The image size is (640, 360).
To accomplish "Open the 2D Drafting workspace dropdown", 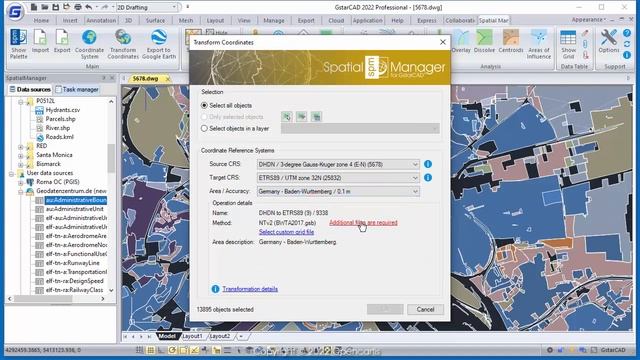I will pyautogui.click(x=147, y=7).
